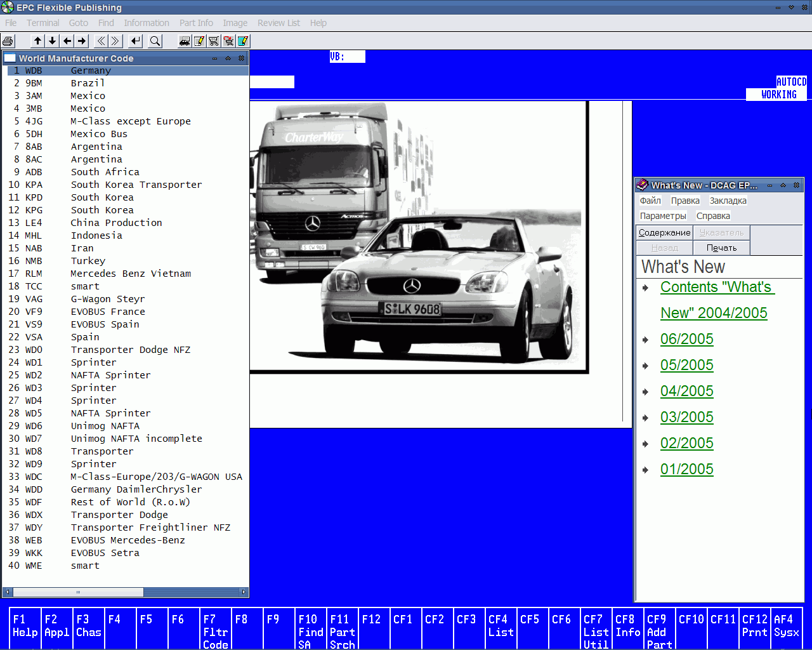This screenshot has height=650, width=812.
Task: Open the Параметры menu in What's New
Action: coord(663,216)
